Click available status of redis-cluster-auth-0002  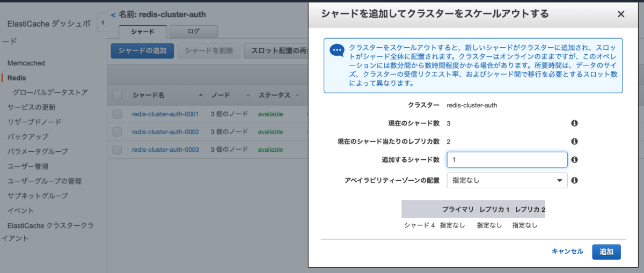pyautogui.click(x=270, y=132)
